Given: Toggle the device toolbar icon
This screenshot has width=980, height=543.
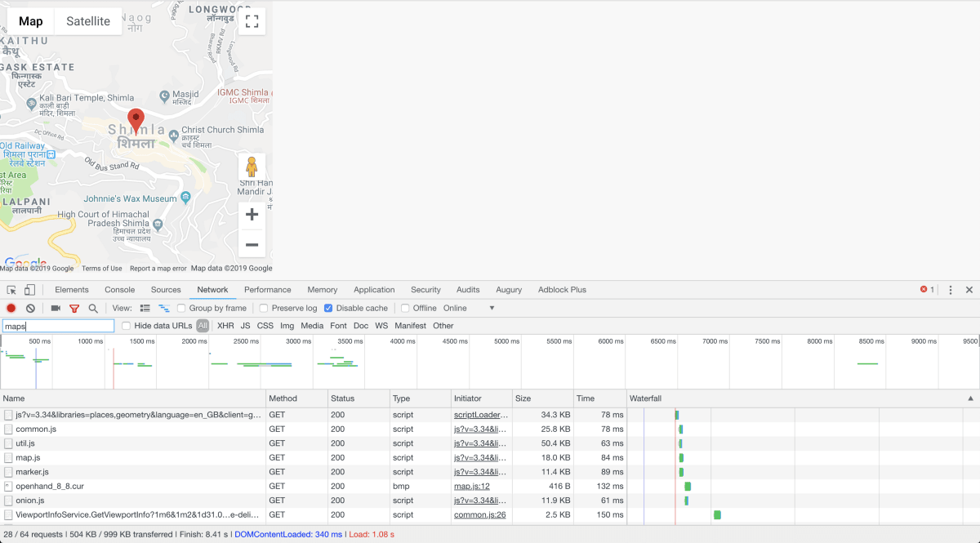Looking at the screenshot, I should tap(29, 290).
